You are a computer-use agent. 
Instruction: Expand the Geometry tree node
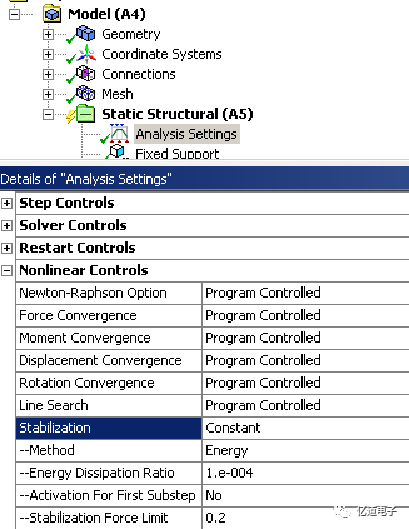pyautogui.click(x=48, y=34)
